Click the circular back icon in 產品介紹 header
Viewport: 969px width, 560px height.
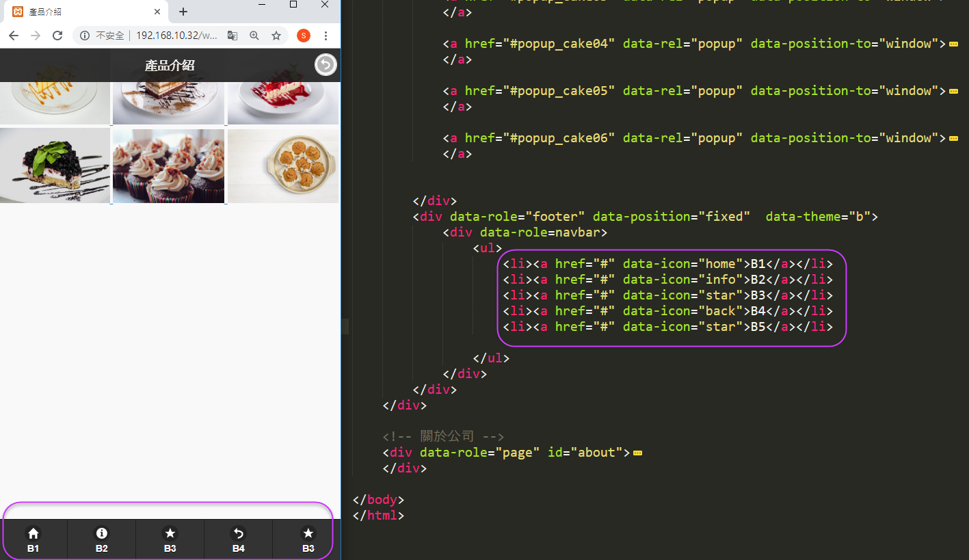coord(326,65)
